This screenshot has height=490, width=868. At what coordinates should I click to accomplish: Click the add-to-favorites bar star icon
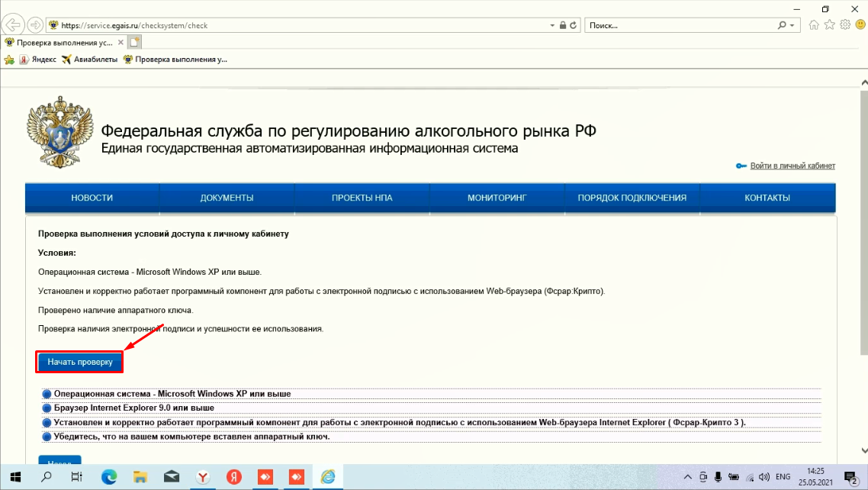pos(9,60)
